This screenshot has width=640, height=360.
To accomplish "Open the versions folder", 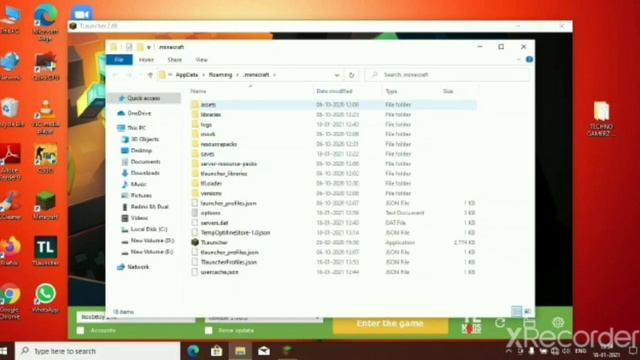I will point(211,193).
